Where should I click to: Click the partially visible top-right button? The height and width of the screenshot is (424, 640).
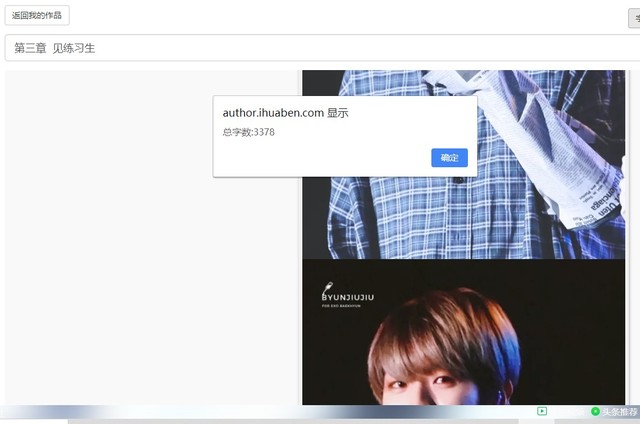click(x=634, y=18)
